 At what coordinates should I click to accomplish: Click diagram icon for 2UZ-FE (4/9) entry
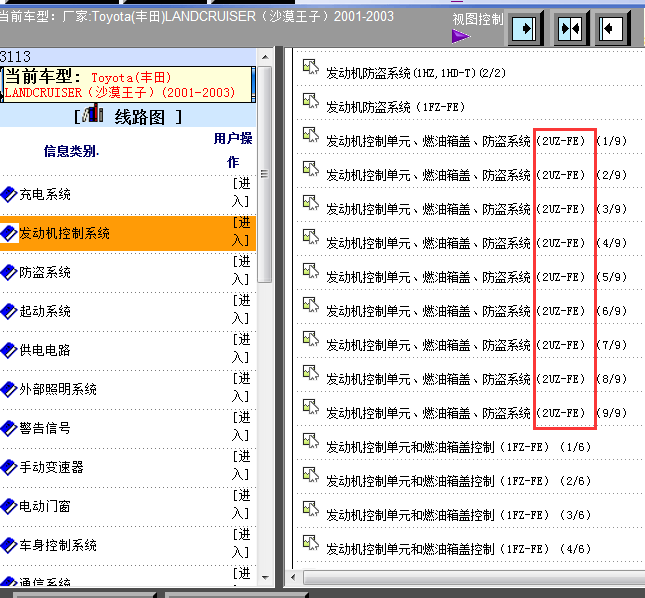[x=311, y=237]
